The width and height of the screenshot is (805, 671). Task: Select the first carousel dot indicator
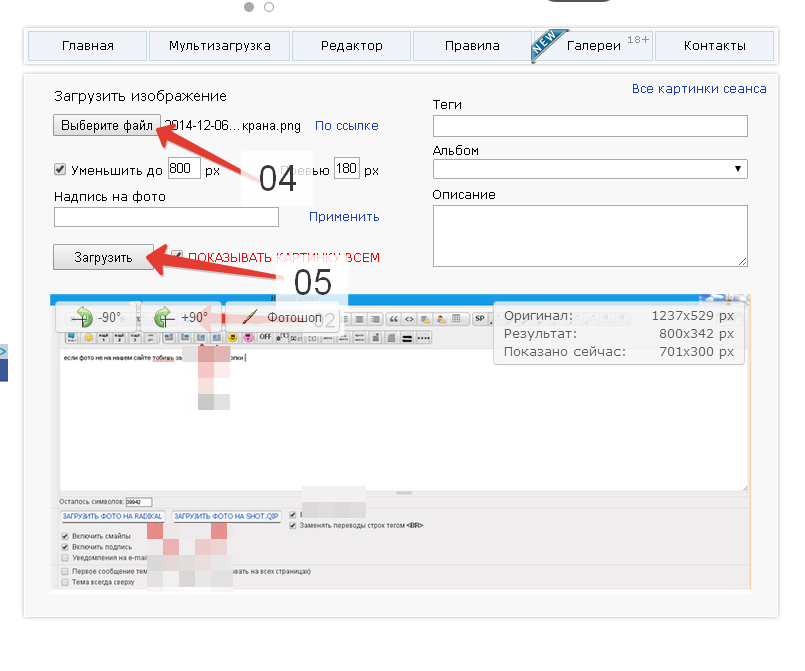(249, 7)
